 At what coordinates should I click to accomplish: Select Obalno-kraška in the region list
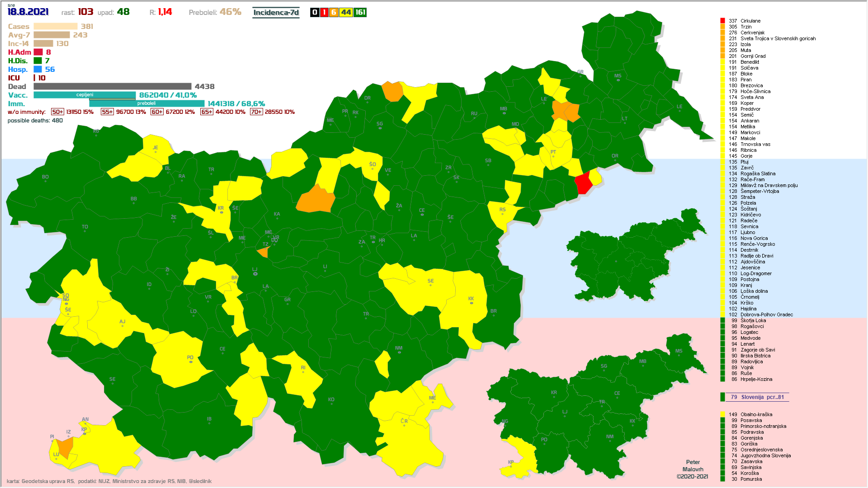pyautogui.click(x=756, y=414)
